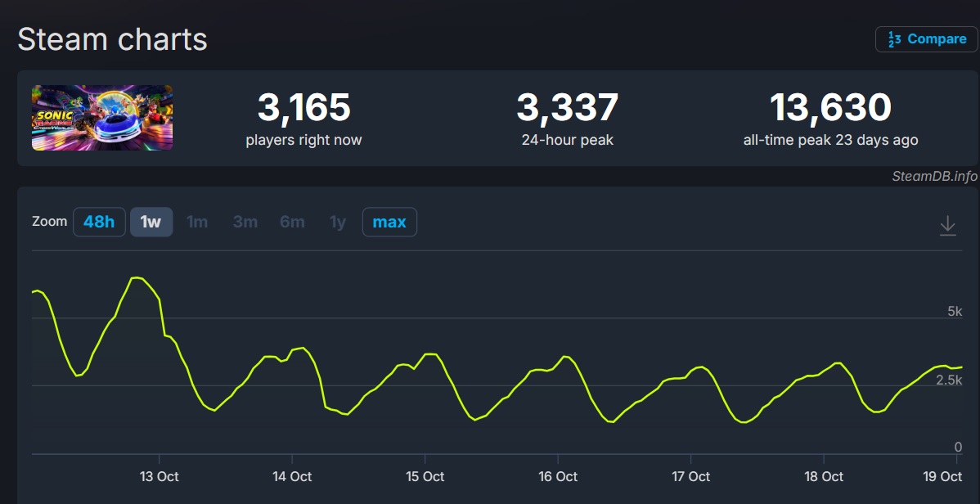Click the Zoom label

pyautogui.click(x=49, y=222)
